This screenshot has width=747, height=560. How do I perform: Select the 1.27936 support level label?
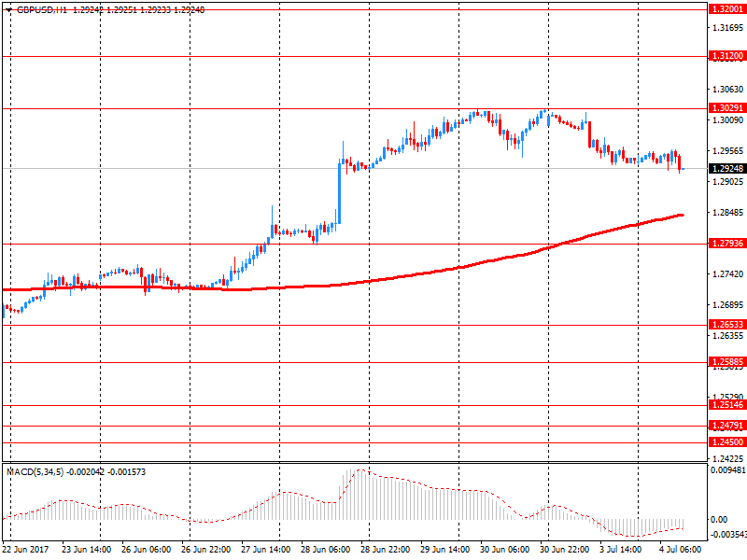(727, 244)
